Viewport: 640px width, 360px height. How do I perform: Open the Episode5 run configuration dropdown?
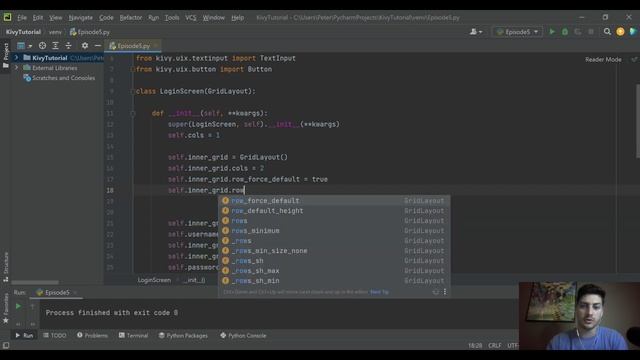click(x=517, y=32)
